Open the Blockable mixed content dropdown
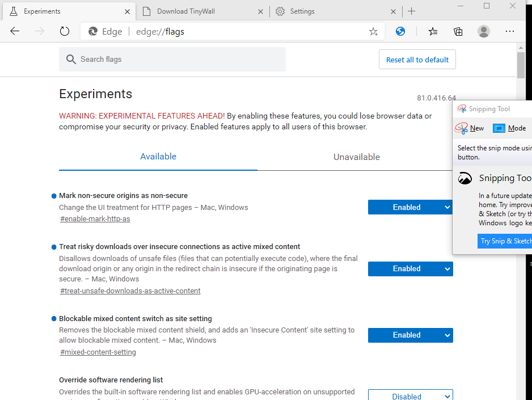This screenshot has height=400, width=532. [410, 335]
